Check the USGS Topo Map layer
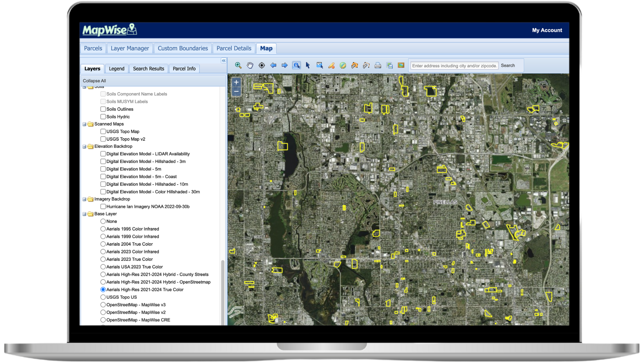The height and width of the screenshot is (362, 644). [x=103, y=131]
